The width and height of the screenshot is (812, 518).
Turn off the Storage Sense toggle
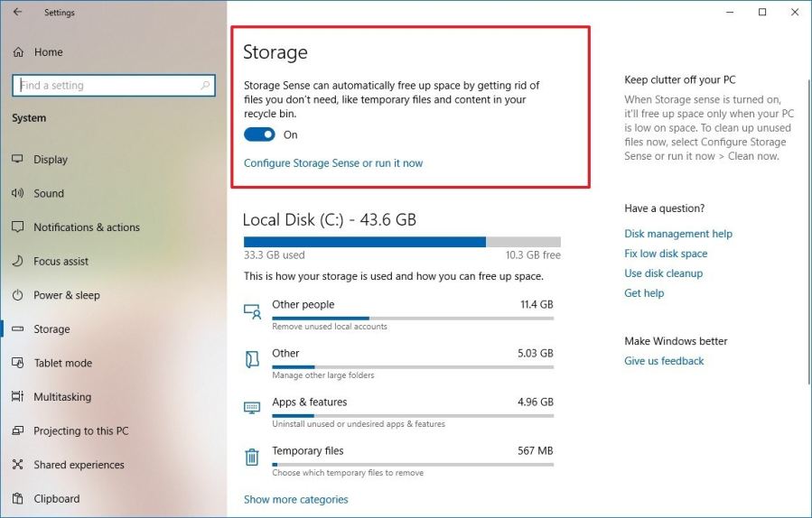[x=259, y=134]
